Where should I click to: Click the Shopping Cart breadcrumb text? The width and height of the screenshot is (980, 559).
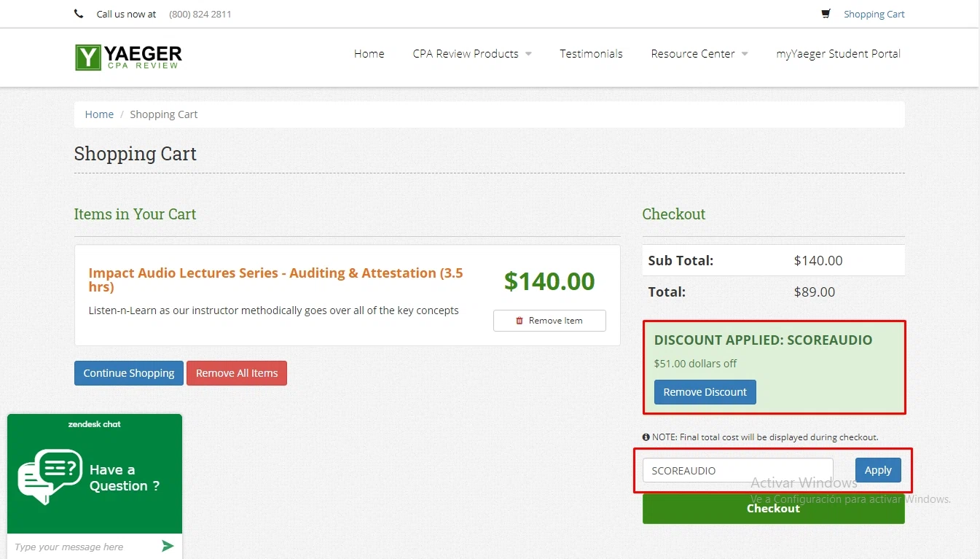(x=164, y=114)
